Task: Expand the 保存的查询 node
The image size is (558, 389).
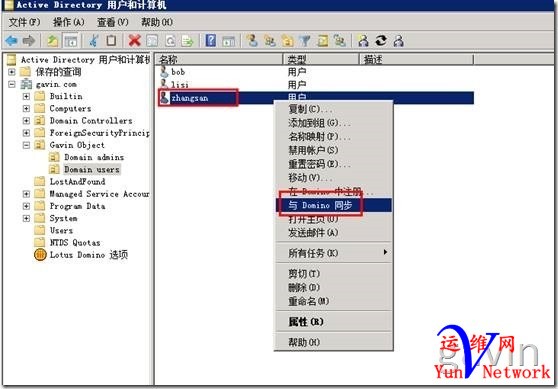Action: click(12, 72)
